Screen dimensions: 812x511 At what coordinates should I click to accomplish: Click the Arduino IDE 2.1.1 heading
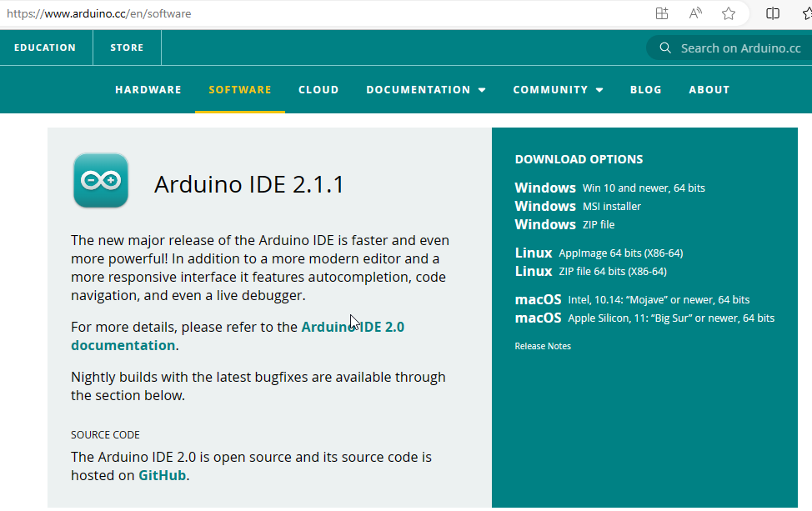pyautogui.click(x=249, y=184)
